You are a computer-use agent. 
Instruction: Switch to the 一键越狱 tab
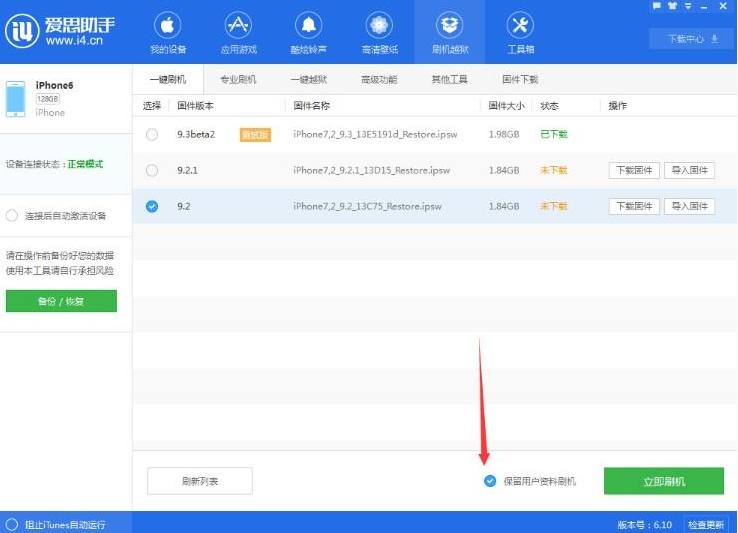(x=308, y=79)
